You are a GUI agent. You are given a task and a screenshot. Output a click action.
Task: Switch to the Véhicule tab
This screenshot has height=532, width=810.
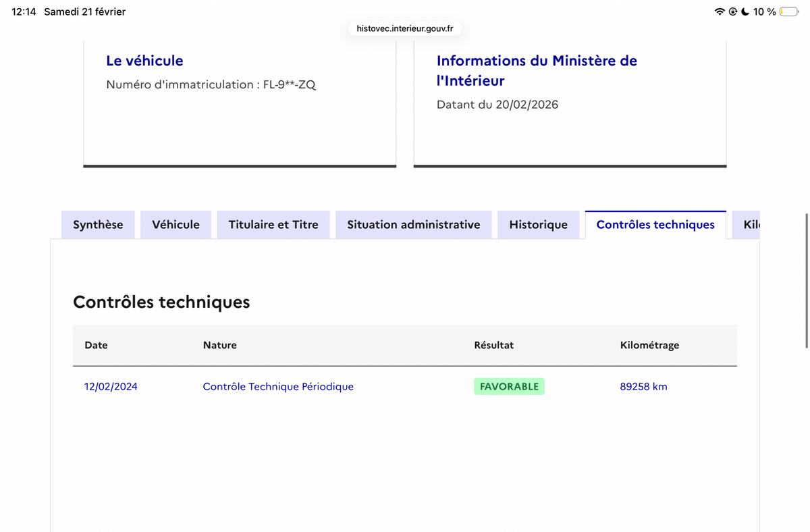pyautogui.click(x=175, y=225)
